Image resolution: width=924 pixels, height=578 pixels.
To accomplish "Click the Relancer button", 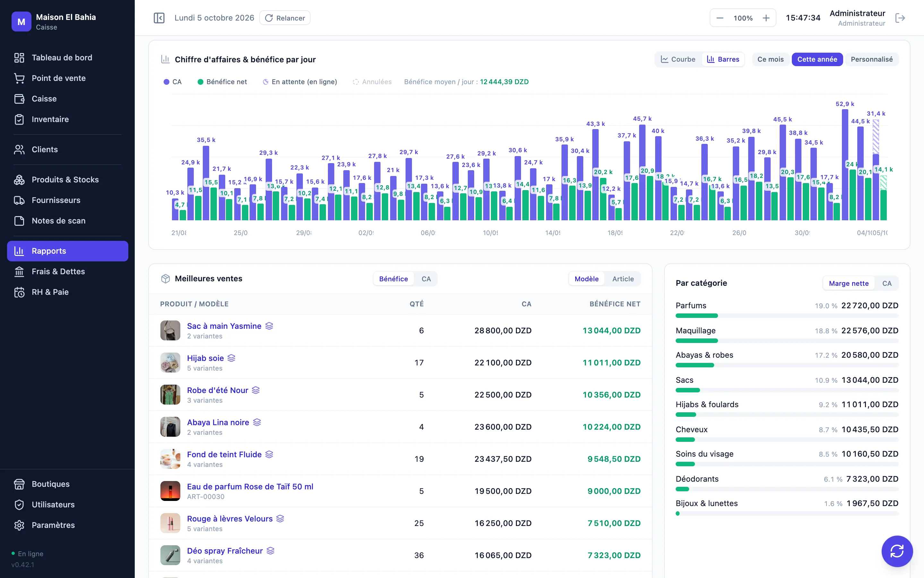I will [x=285, y=18].
